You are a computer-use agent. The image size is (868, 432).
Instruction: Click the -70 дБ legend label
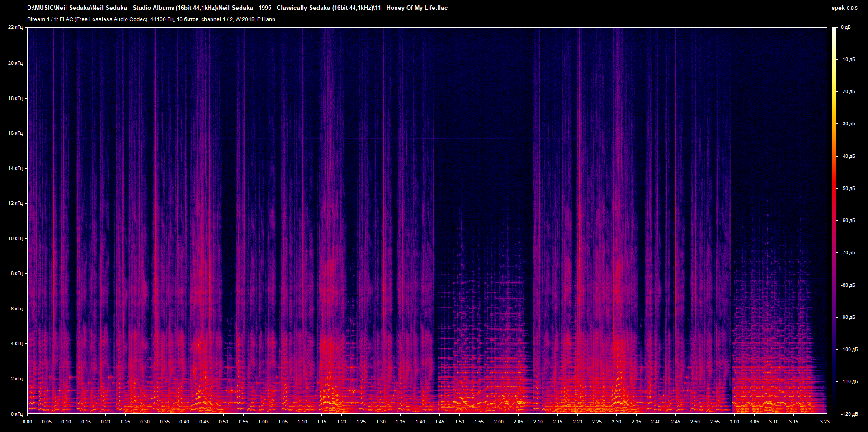pos(848,253)
